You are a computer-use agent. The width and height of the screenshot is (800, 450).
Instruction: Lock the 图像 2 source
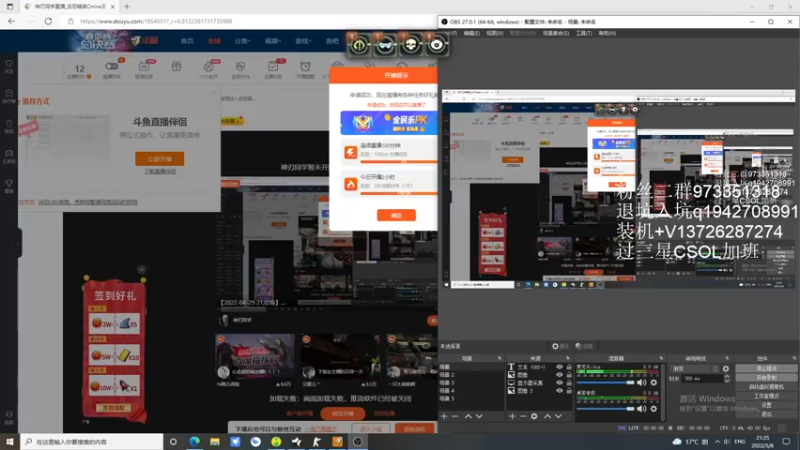(569, 390)
